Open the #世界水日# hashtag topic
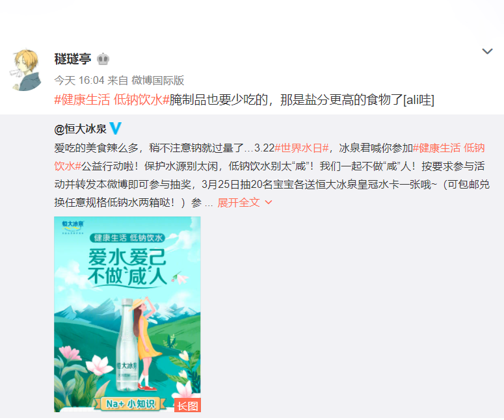504x420 pixels. 302,148
